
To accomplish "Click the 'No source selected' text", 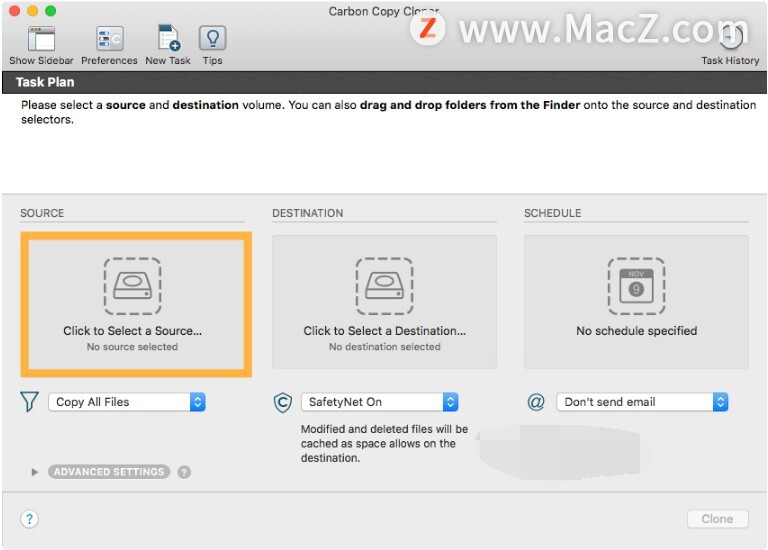I will 132,347.
